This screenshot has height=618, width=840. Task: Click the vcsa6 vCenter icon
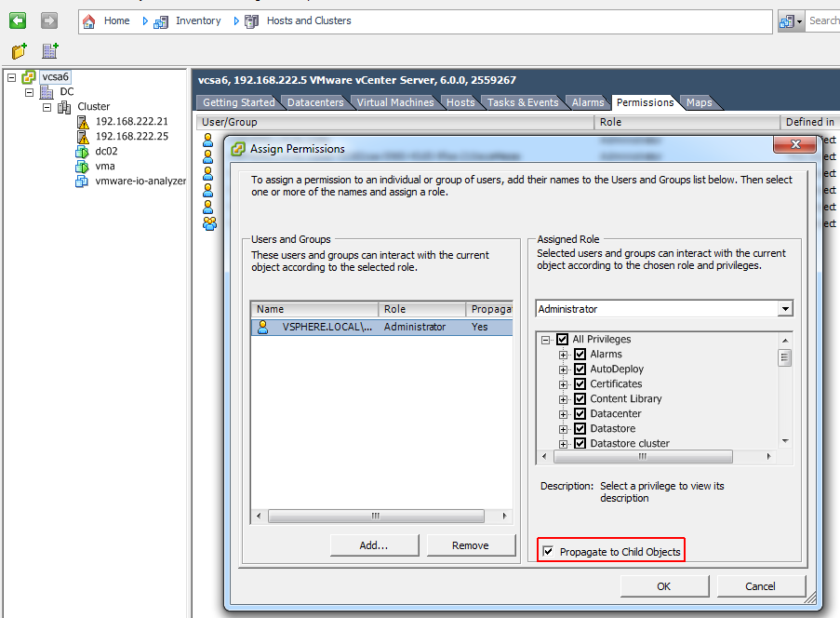click(29, 77)
